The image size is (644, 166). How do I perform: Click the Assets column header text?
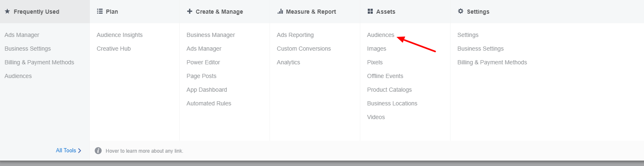386,12
